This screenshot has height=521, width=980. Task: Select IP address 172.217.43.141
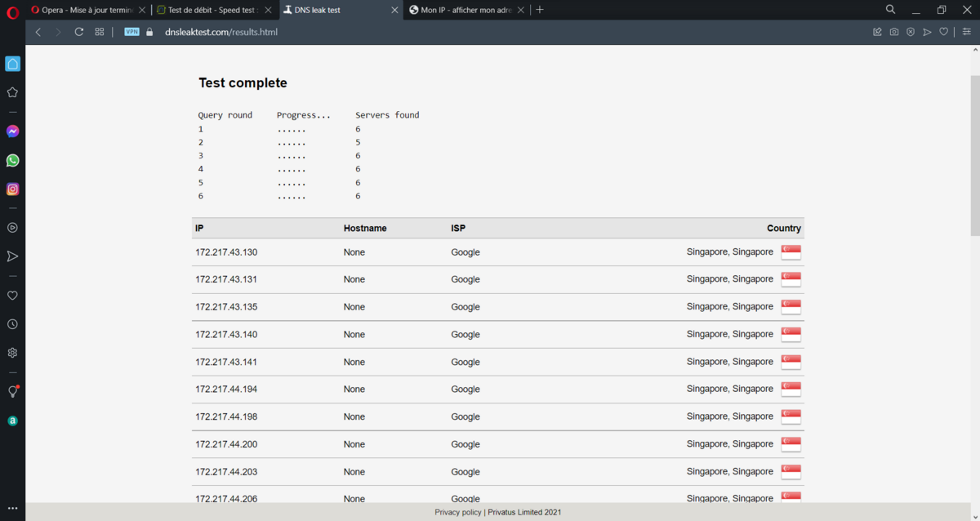click(x=226, y=362)
